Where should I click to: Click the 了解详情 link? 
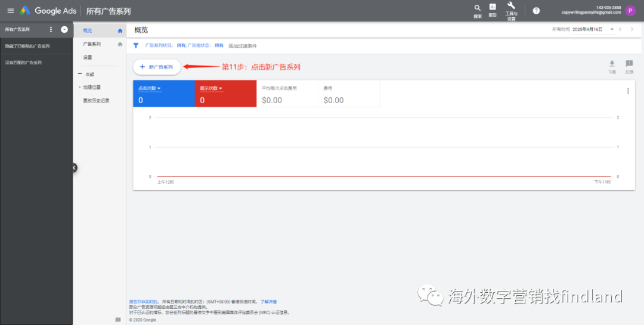pyautogui.click(x=268, y=302)
